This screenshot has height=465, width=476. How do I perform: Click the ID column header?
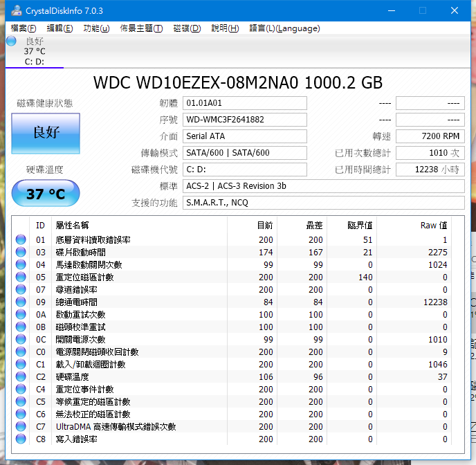coord(40,225)
